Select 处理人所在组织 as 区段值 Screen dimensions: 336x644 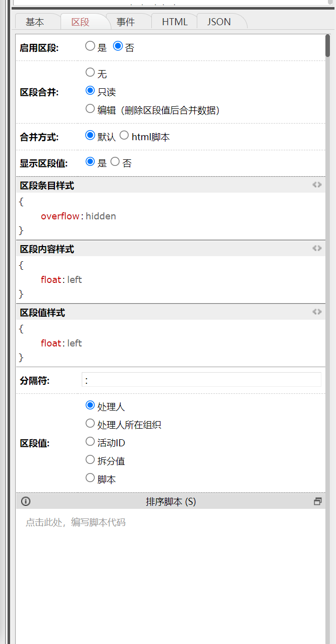(x=90, y=423)
